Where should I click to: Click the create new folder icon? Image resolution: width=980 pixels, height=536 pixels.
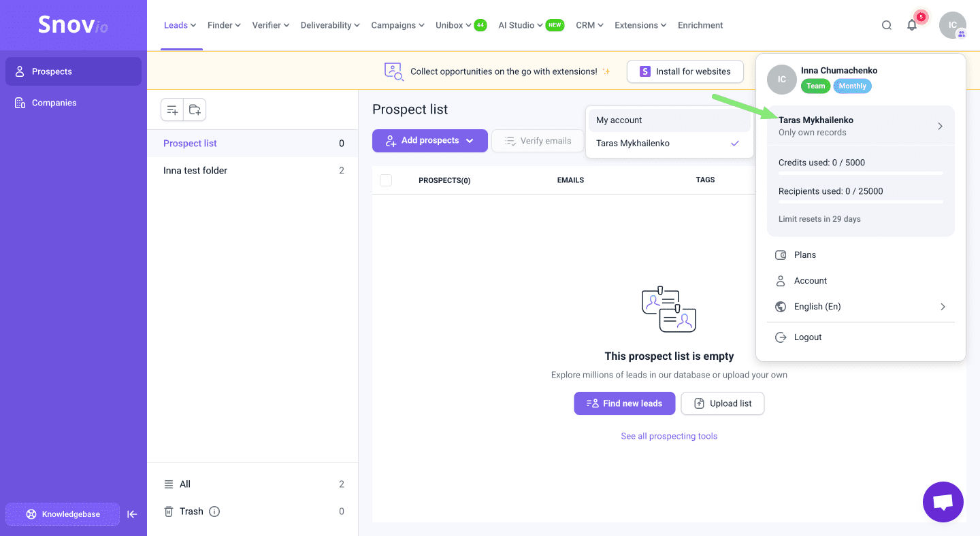click(x=195, y=110)
